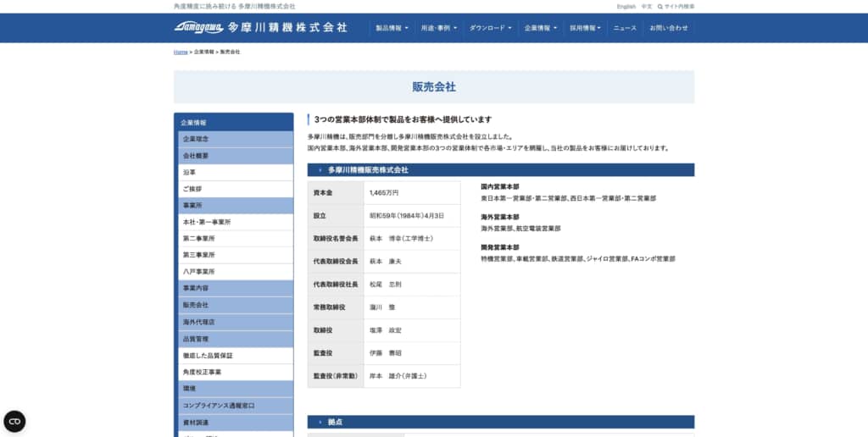
Task: Open the ニュース menu item
Action: pyautogui.click(x=625, y=28)
